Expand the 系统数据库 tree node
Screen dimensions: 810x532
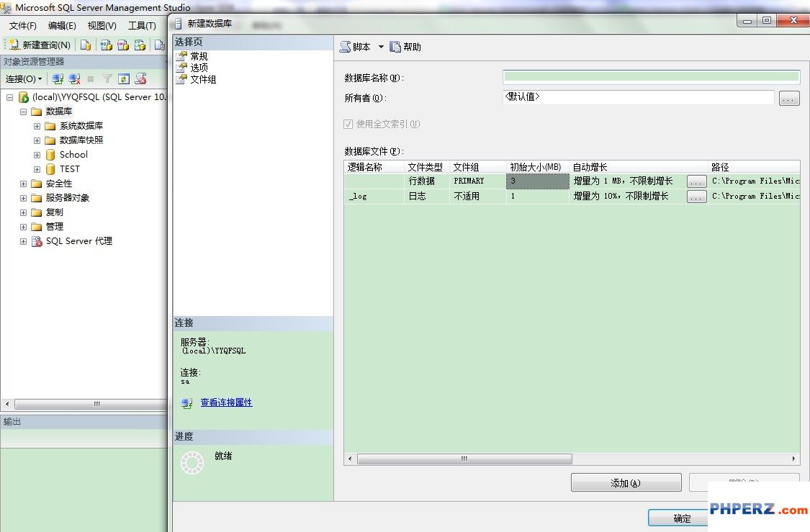point(37,126)
